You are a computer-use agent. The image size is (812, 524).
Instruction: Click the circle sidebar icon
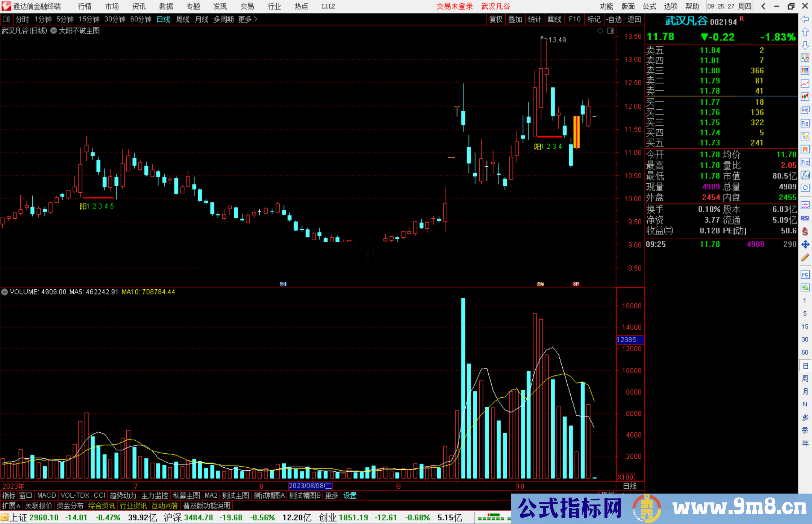coord(805,188)
